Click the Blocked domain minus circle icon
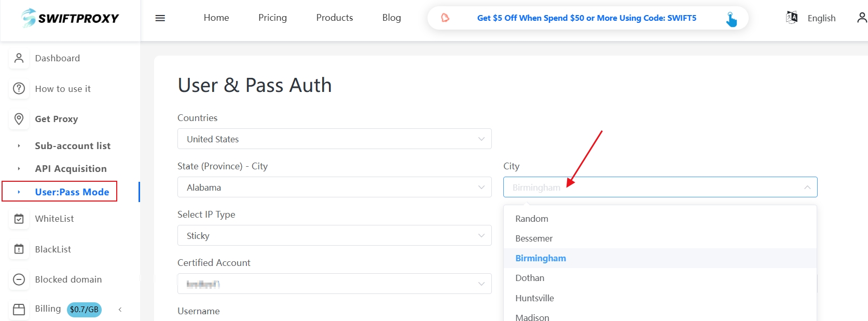Screen dimensions: 868x321 [x=19, y=279]
